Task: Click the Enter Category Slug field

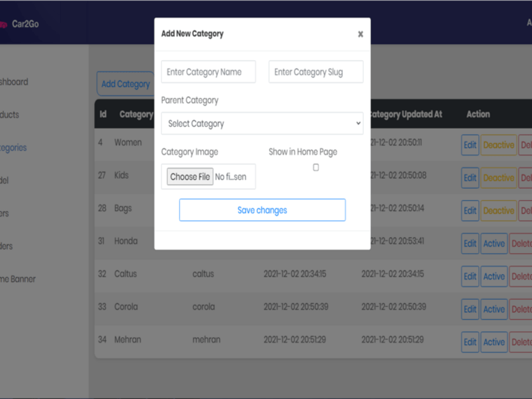Action: click(316, 71)
